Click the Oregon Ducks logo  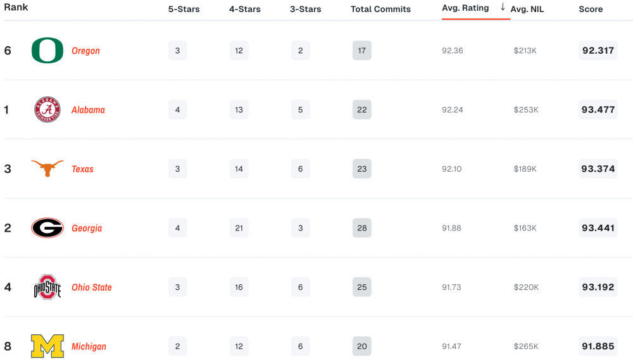point(47,51)
